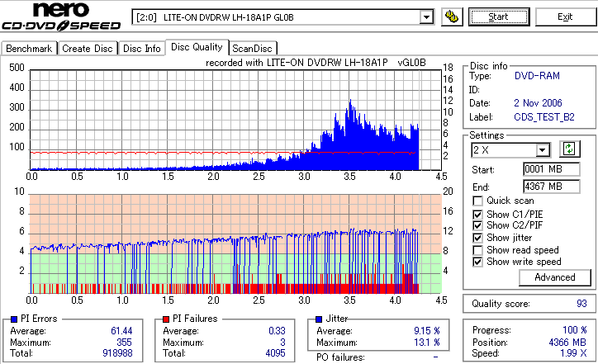598x364 pixels.
Task: Click the Exit button
Action: pos(565,17)
